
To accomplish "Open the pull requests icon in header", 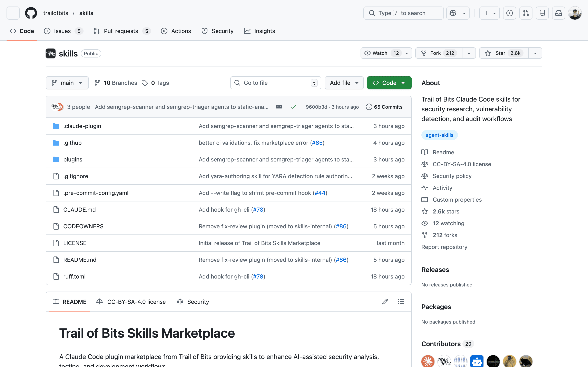I will tap(526, 13).
